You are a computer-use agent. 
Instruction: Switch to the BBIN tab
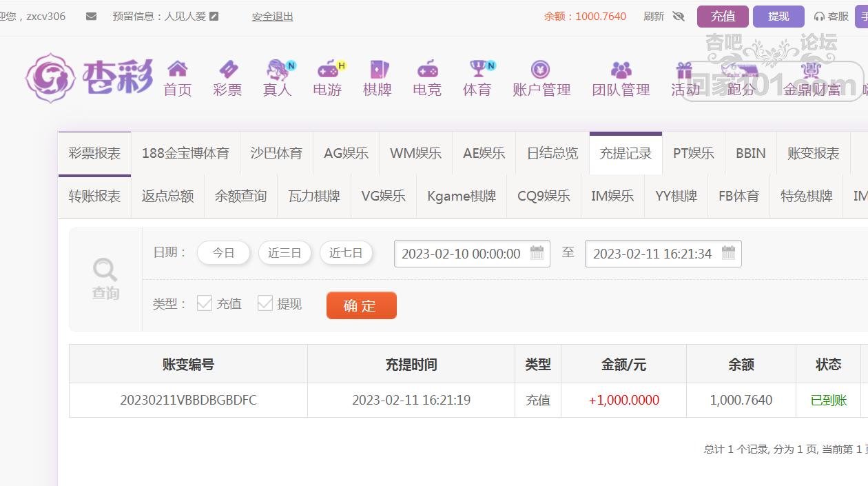[x=751, y=154]
